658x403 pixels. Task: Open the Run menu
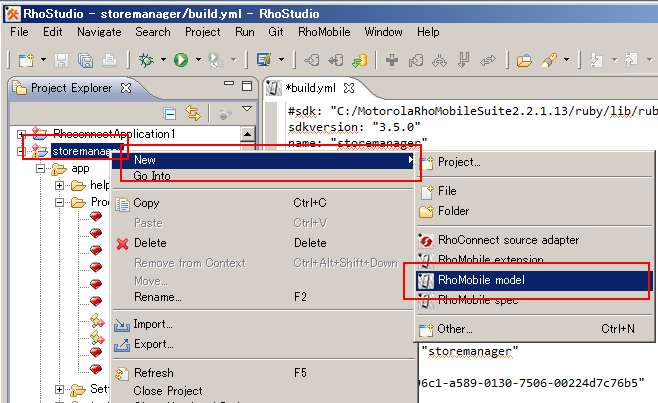point(245,32)
